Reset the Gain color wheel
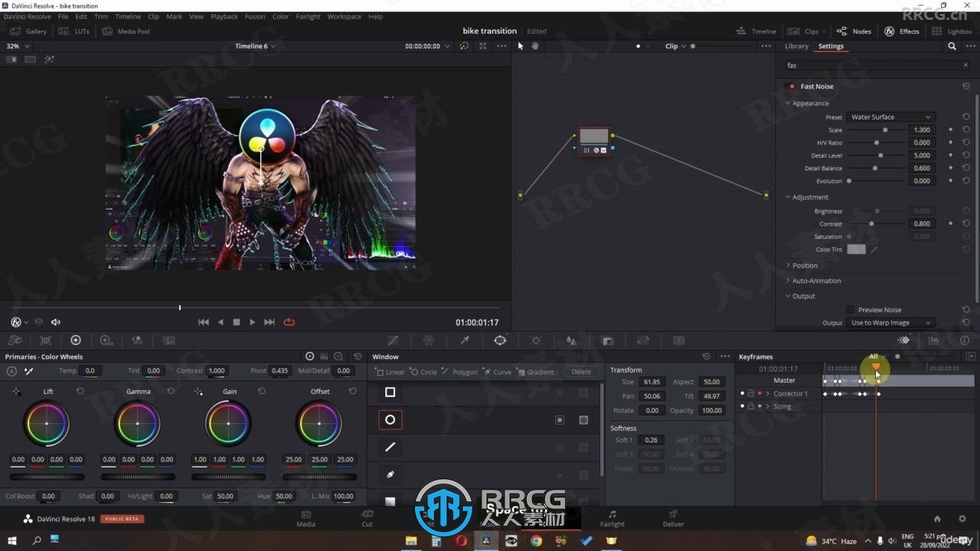 (262, 391)
